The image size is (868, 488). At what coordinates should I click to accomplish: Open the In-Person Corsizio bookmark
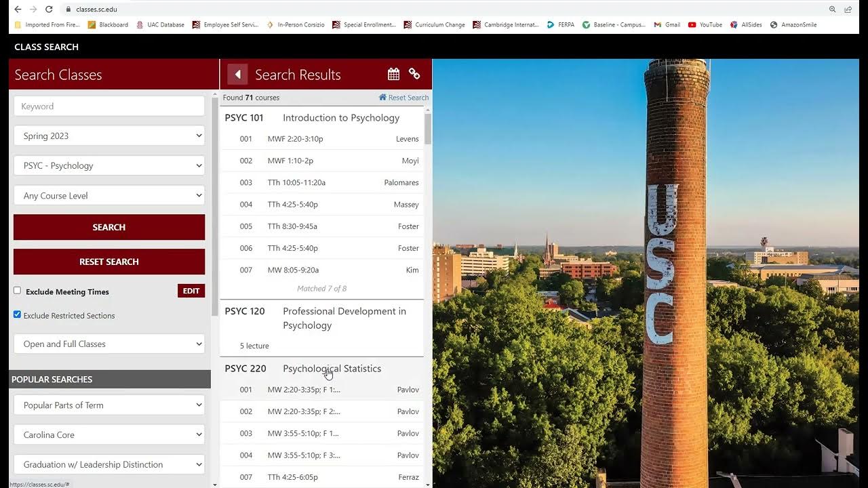pyautogui.click(x=295, y=24)
